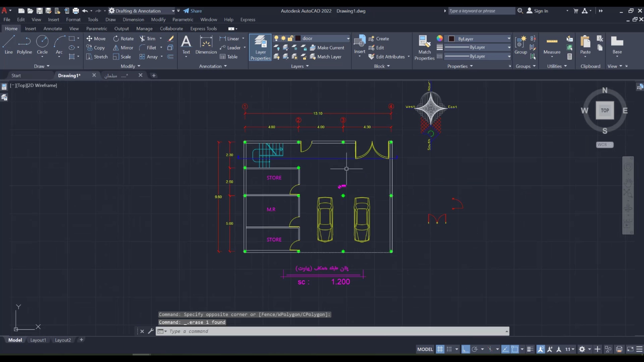Click the Base view icon
Image resolution: width=644 pixels, height=362 pixels.
[617, 45]
